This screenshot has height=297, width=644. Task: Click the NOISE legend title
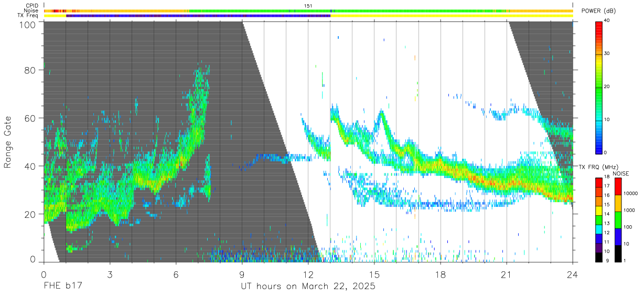tap(621, 173)
